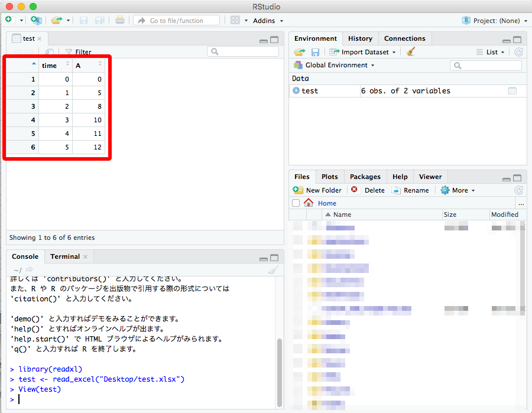This screenshot has width=532, height=413.
Task: Click the Save document icon
Action: click(x=83, y=20)
